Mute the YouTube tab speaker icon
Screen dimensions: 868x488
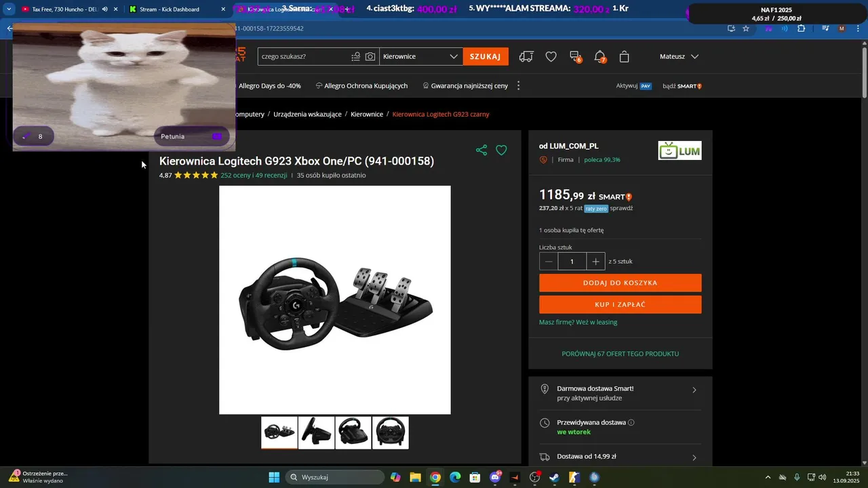(104, 9)
